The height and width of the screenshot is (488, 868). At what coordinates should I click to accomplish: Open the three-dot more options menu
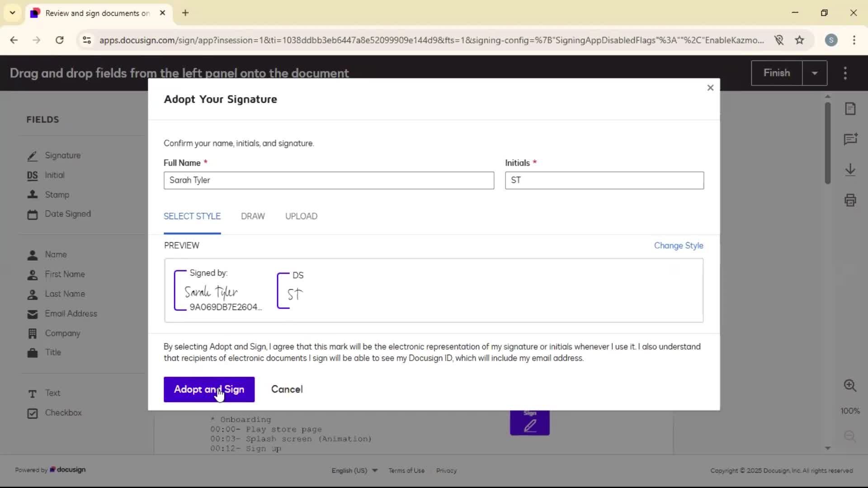pos(845,73)
